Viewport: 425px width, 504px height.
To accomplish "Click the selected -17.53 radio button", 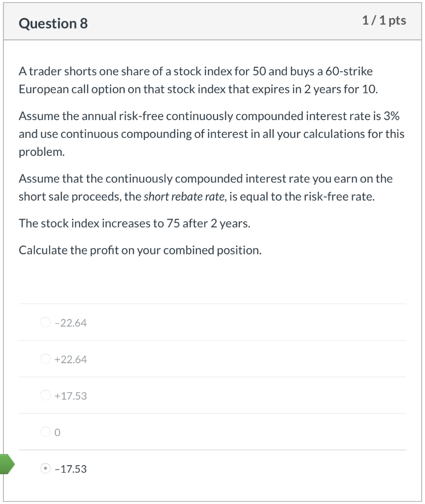I will tap(44, 468).
